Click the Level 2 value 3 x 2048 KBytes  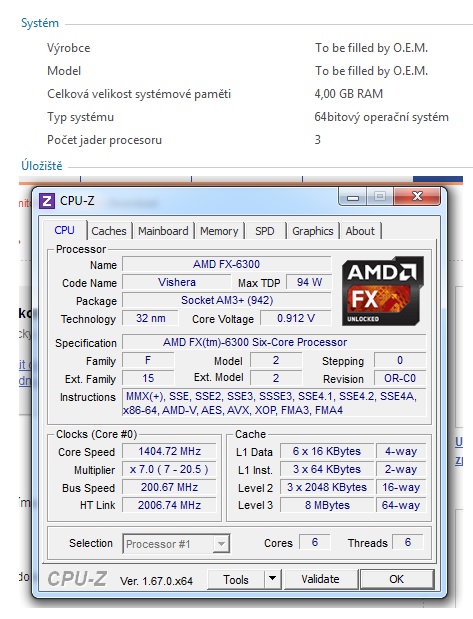tap(327, 487)
